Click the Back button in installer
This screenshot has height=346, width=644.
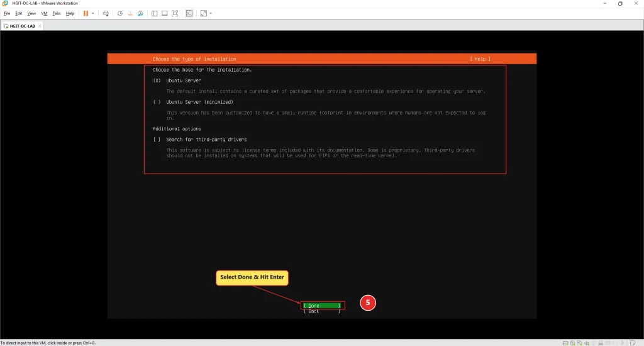(x=322, y=311)
